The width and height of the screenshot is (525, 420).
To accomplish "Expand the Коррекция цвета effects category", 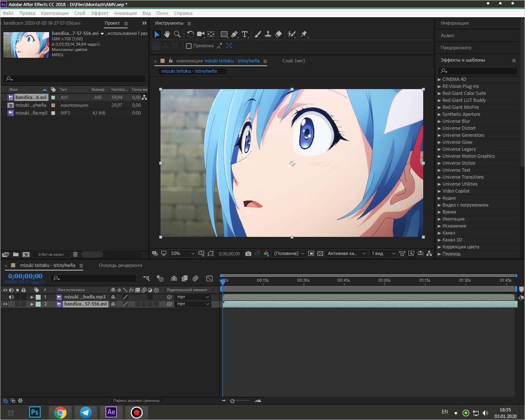I will [439, 247].
